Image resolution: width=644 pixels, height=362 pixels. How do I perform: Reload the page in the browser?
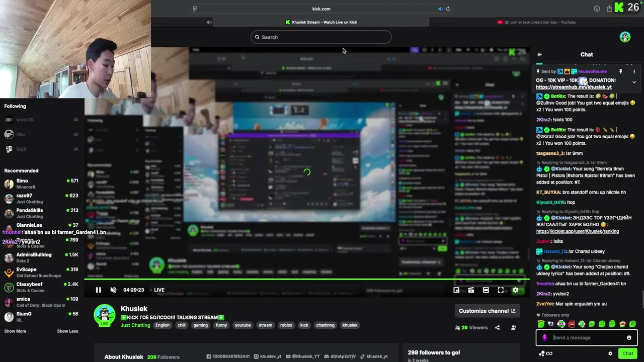click(x=448, y=9)
